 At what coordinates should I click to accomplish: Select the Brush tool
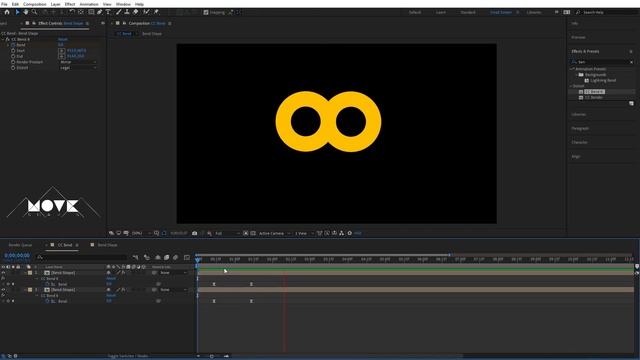[118, 12]
